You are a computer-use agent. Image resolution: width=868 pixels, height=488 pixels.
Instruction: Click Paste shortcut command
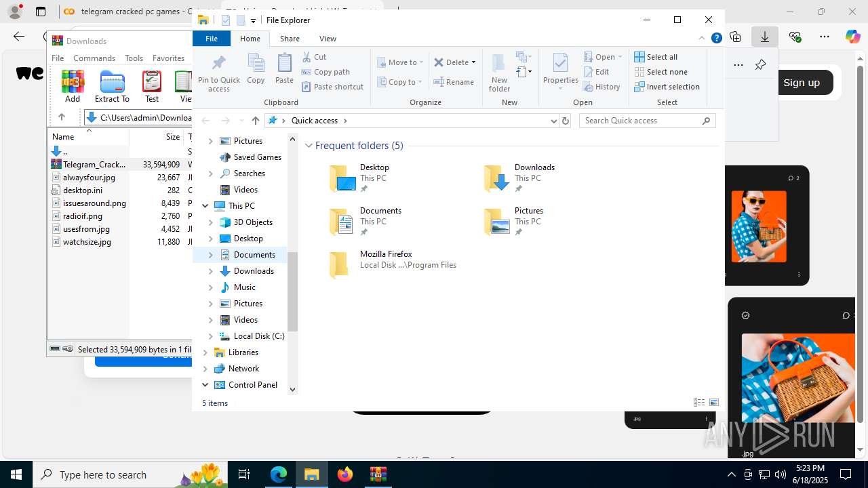coord(333,87)
